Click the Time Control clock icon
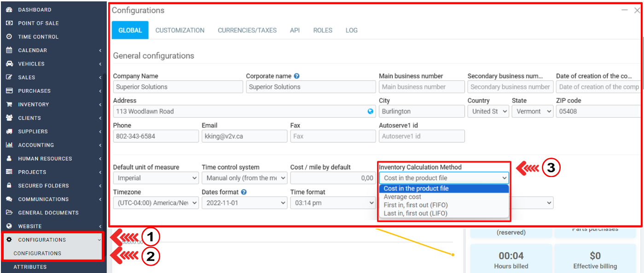Screen dimensions: 644x273 click(x=9, y=37)
